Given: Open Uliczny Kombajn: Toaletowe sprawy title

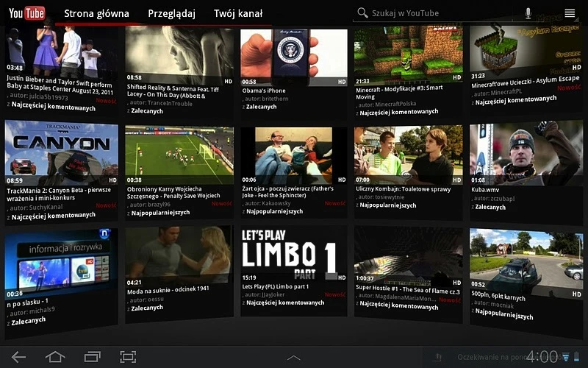Looking at the screenshot, I should click(x=403, y=189).
